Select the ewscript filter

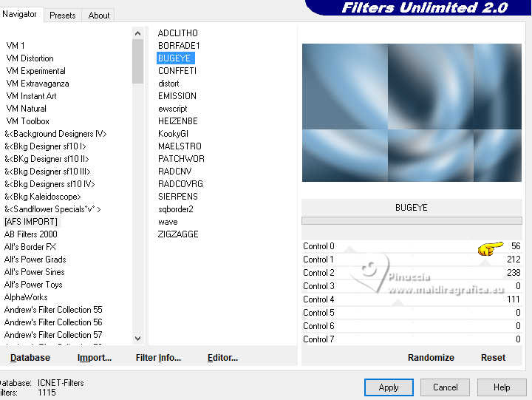coord(172,109)
